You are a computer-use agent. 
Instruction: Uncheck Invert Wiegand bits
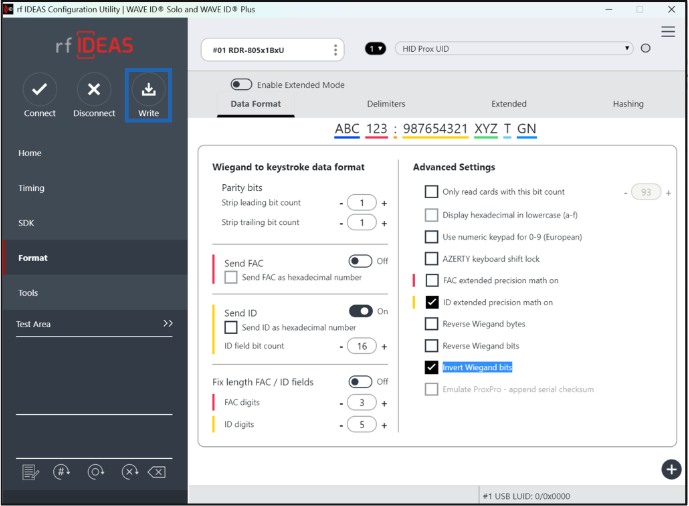(x=432, y=367)
